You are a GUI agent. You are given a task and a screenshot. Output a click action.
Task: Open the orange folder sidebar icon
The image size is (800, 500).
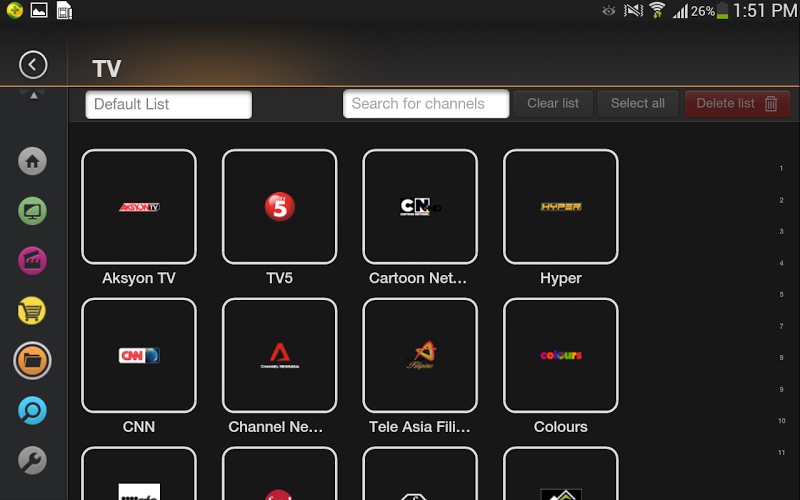[32, 361]
